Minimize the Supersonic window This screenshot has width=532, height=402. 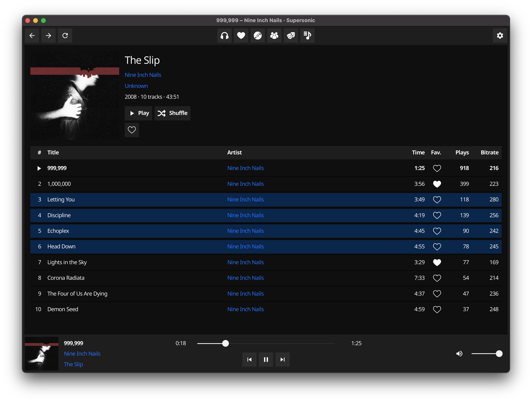(36, 21)
